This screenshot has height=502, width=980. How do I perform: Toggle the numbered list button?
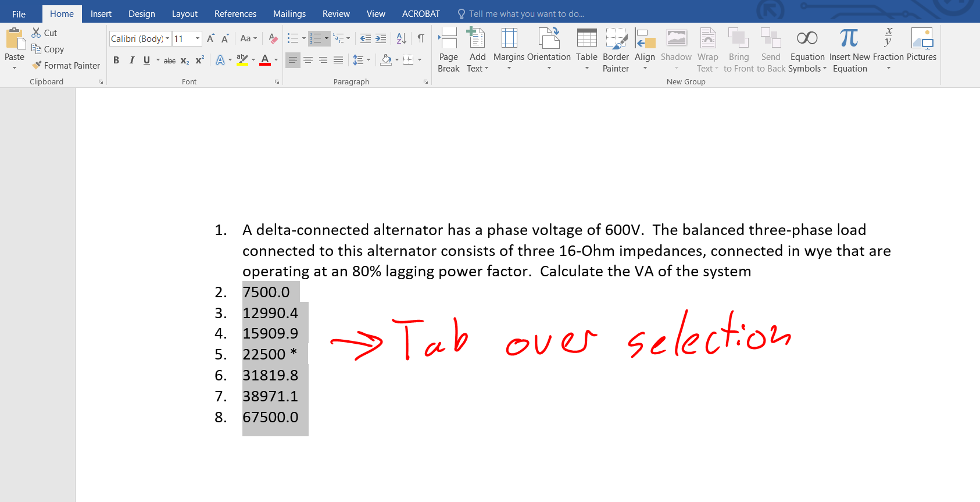pyautogui.click(x=316, y=38)
